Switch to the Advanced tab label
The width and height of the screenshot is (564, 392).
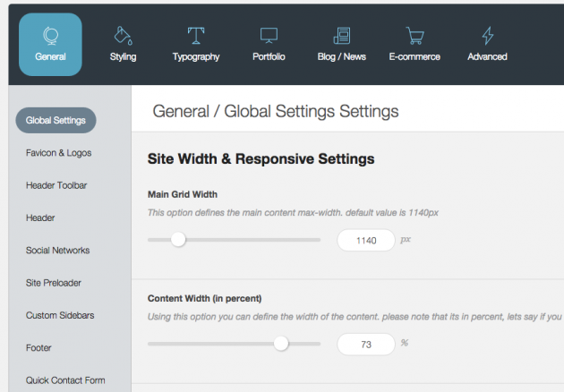tap(487, 56)
